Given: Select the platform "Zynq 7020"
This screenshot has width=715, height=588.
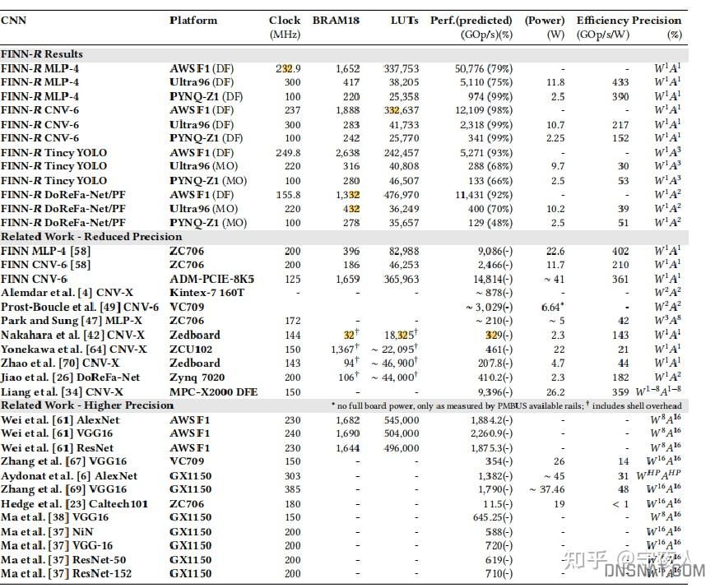Looking at the screenshot, I should (x=197, y=377).
